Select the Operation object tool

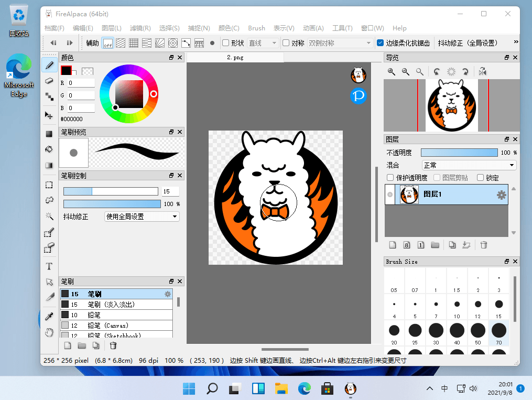coord(49,282)
